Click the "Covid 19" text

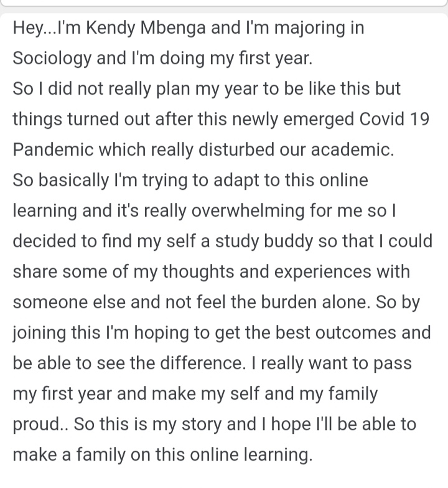coord(394,120)
